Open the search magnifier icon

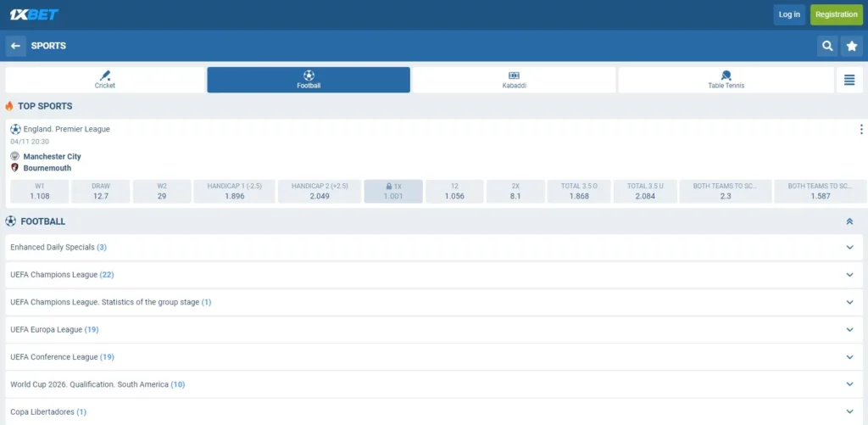point(827,46)
